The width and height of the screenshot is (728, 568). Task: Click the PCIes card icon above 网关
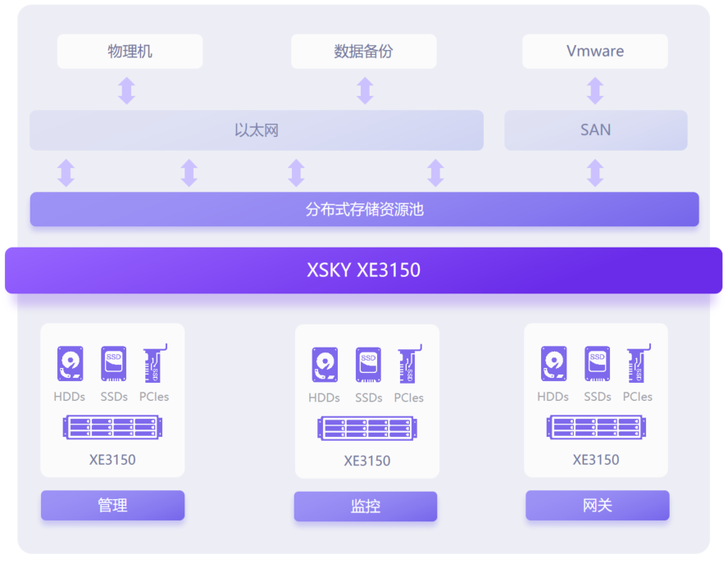pyautogui.click(x=639, y=363)
